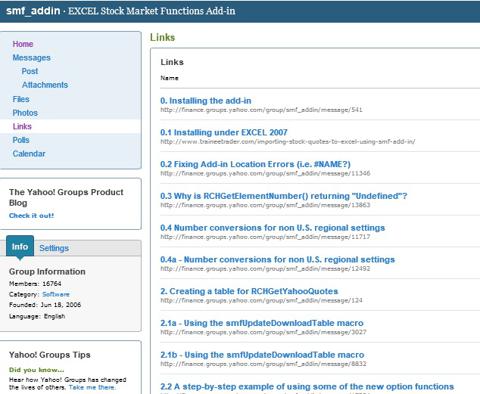Open '0.3 Why is RCHGetElementNumber()' link
The image size is (480, 394).
click(284, 196)
